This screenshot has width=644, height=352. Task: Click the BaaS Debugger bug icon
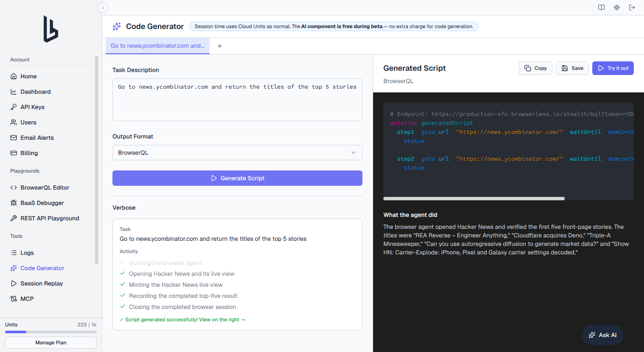[x=14, y=203]
